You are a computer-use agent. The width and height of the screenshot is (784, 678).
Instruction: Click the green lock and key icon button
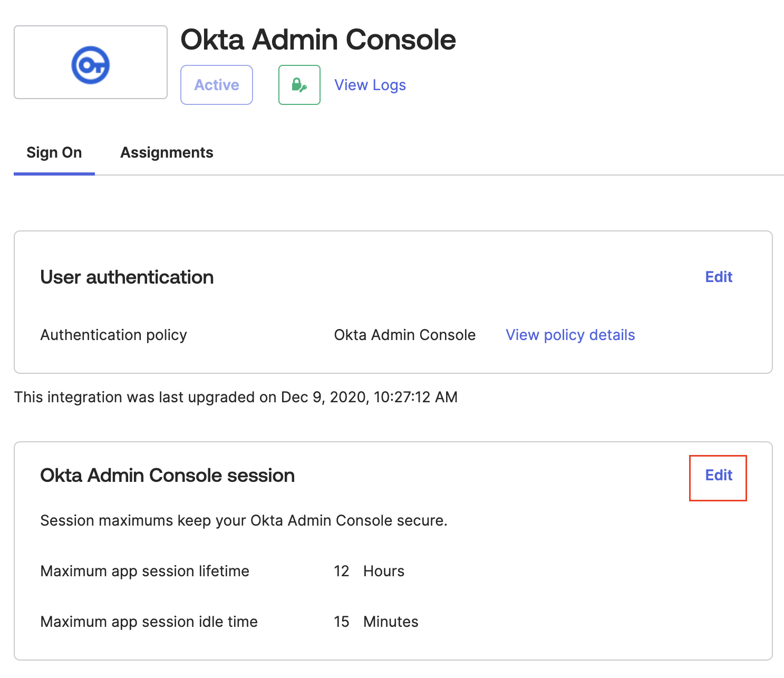[x=299, y=85]
